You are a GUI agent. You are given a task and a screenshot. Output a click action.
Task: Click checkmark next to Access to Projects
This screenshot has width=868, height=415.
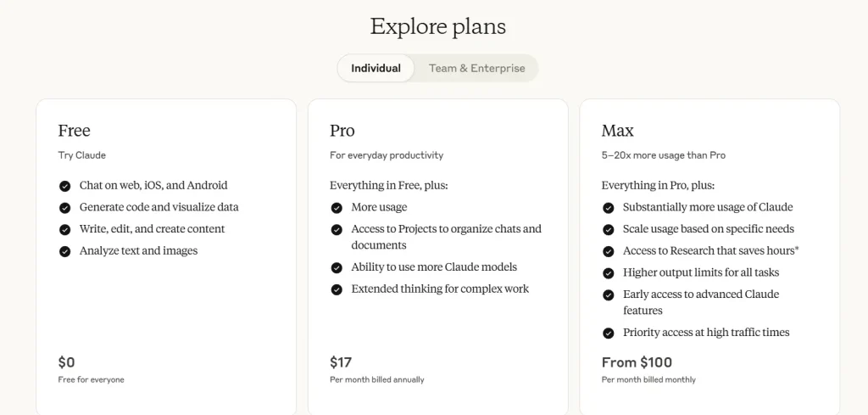pos(337,229)
